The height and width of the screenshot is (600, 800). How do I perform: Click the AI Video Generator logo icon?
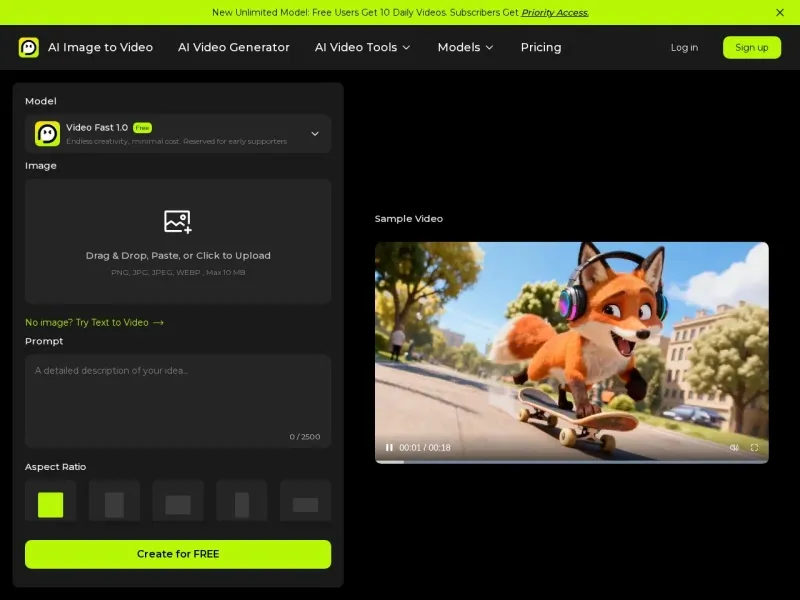click(27, 46)
